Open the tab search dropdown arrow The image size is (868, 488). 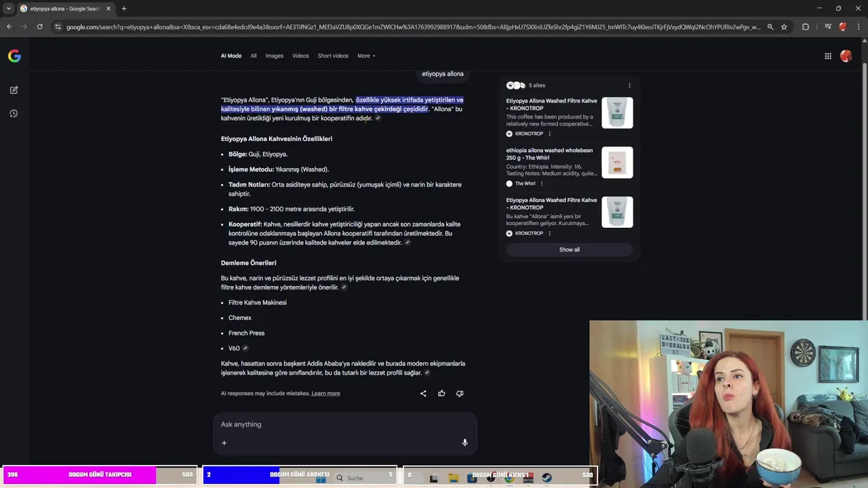[8, 8]
